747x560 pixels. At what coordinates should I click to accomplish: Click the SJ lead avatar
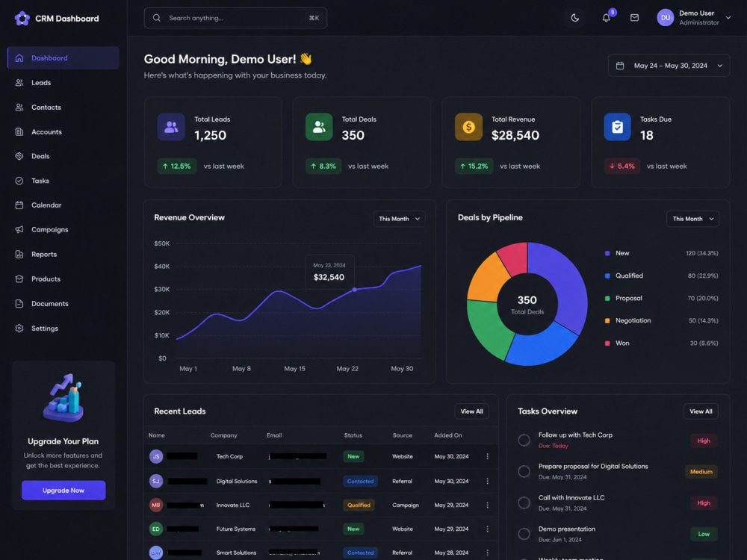(156, 481)
